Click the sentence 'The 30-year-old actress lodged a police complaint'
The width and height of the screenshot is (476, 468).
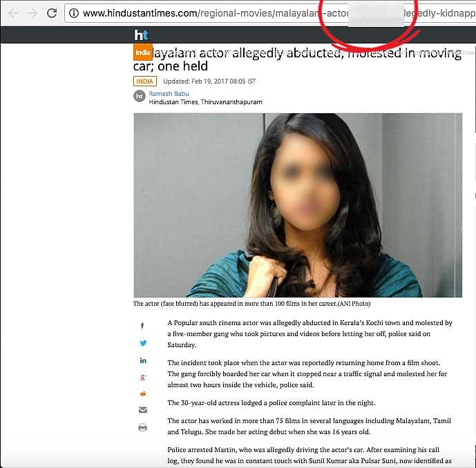click(x=272, y=403)
